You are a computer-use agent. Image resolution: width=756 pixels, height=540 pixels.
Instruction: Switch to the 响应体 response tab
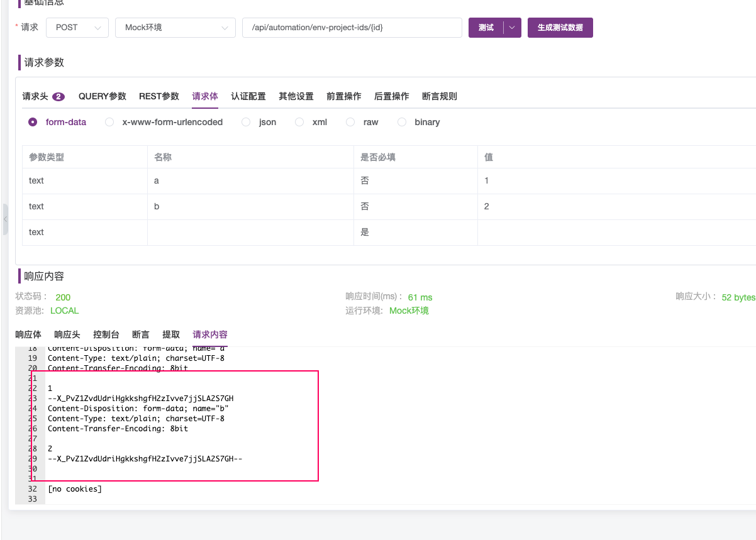[28, 334]
